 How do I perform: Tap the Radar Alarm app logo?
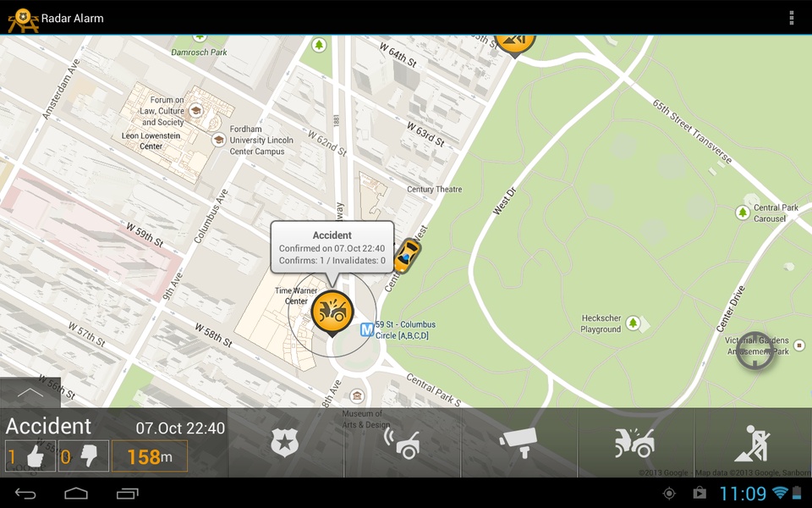pos(23,19)
